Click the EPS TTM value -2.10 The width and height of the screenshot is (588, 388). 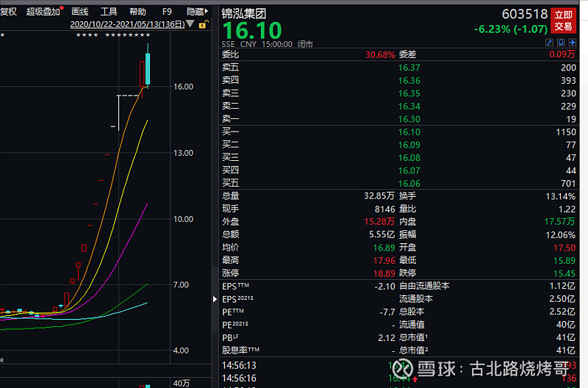(384, 287)
